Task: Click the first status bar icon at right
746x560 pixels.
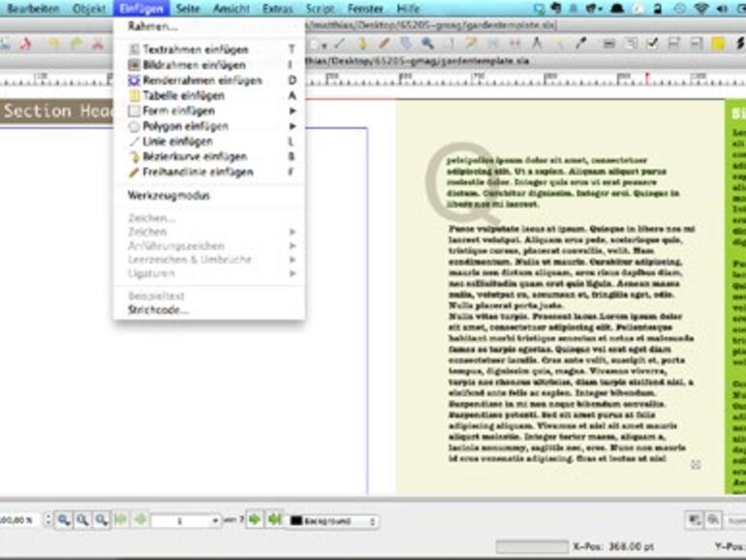Action: coord(695,519)
